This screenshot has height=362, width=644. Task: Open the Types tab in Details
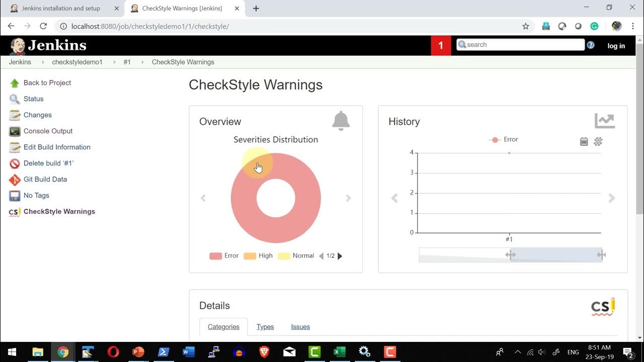(x=265, y=327)
